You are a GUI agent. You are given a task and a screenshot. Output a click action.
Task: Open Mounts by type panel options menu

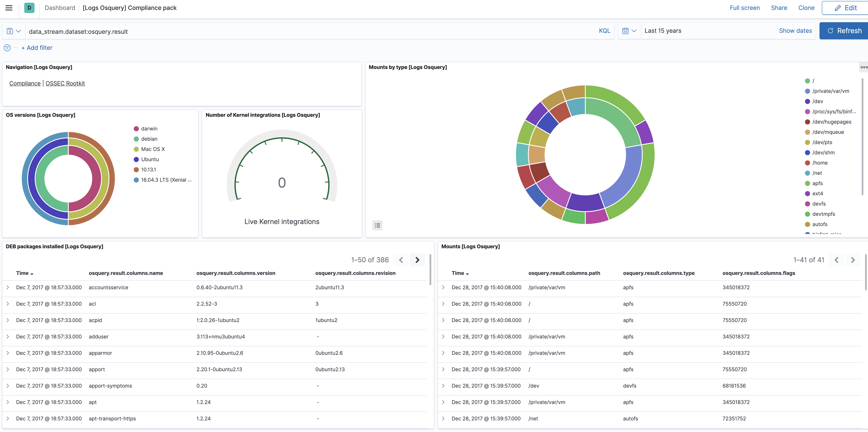click(x=864, y=67)
